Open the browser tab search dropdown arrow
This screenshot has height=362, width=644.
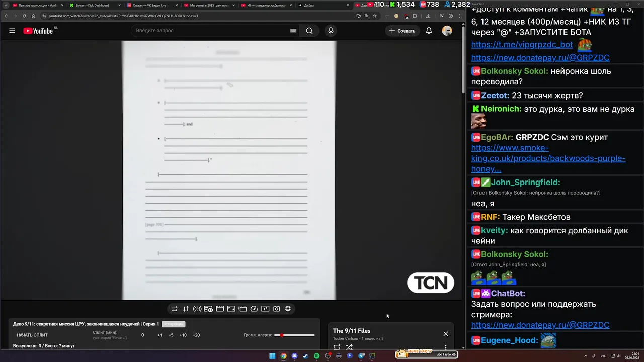point(5,5)
